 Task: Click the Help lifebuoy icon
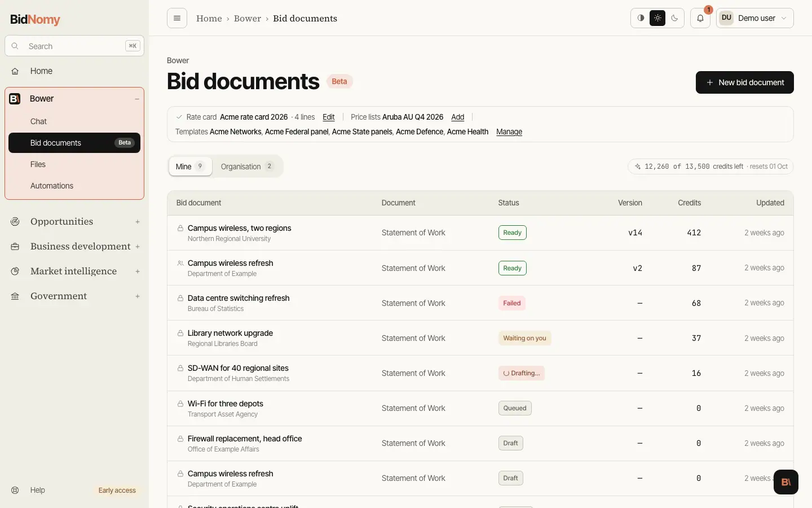click(15, 490)
